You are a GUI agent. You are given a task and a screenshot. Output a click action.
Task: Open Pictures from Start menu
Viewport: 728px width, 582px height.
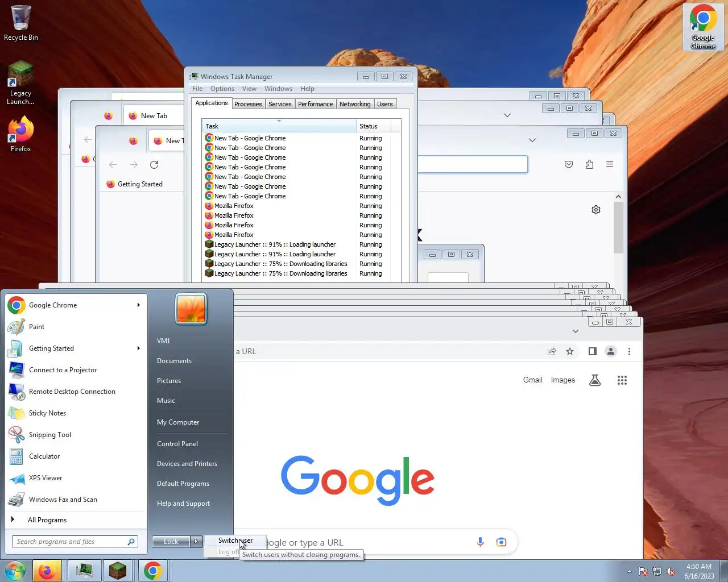tap(169, 381)
